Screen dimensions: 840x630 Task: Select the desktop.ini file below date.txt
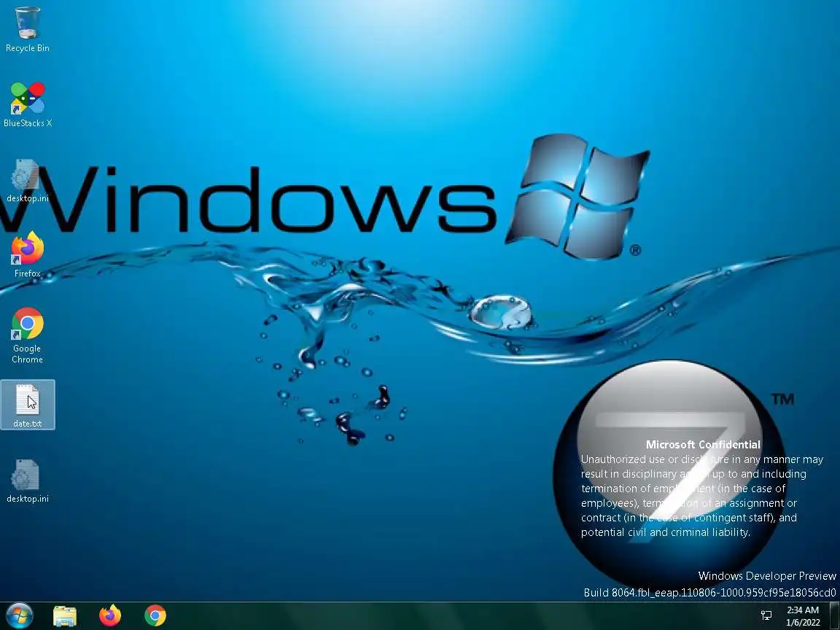point(27,481)
